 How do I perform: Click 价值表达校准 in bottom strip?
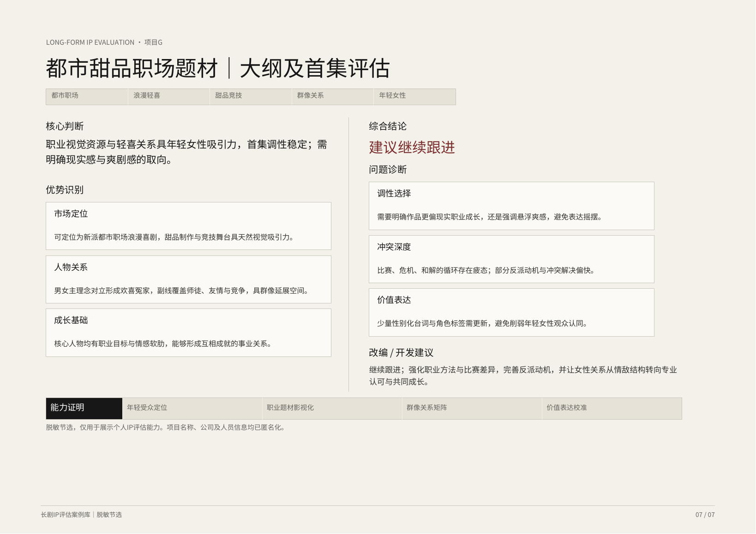click(x=612, y=408)
